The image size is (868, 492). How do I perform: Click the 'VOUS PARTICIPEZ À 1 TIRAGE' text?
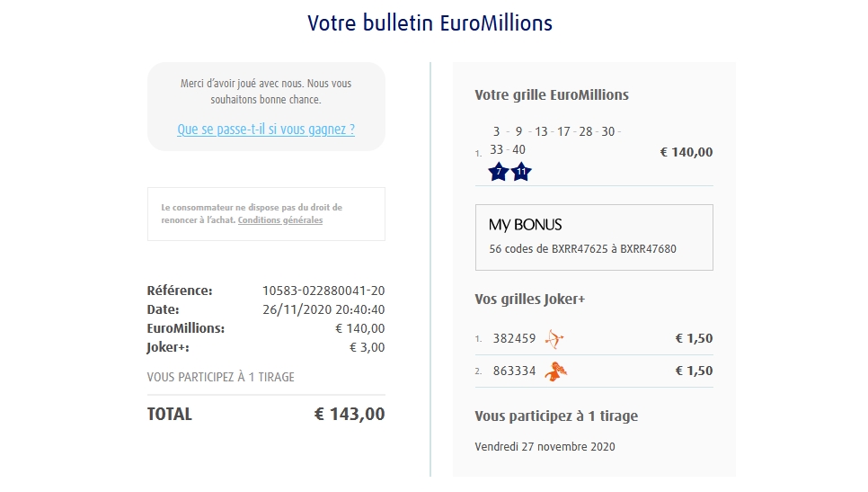click(x=220, y=377)
